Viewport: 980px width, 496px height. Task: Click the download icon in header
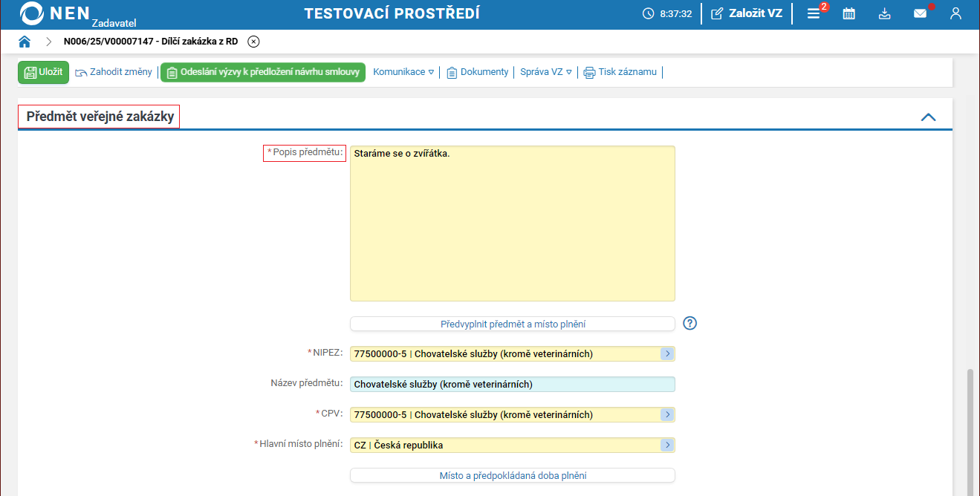(884, 13)
